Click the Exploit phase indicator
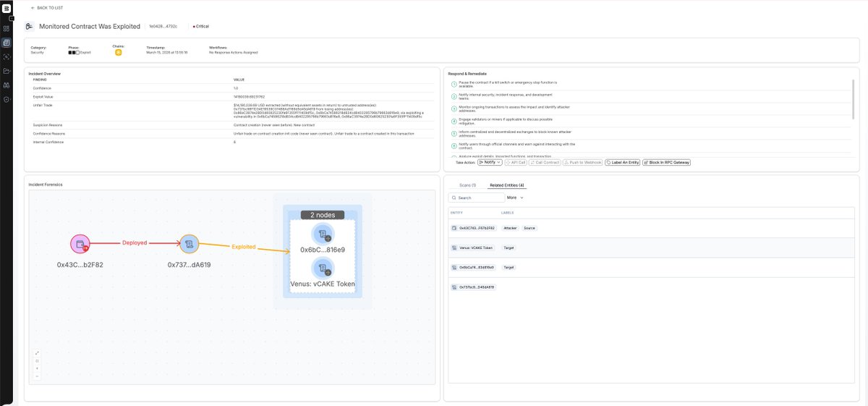The width and height of the screenshot is (868, 406). pyautogui.click(x=80, y=52)
